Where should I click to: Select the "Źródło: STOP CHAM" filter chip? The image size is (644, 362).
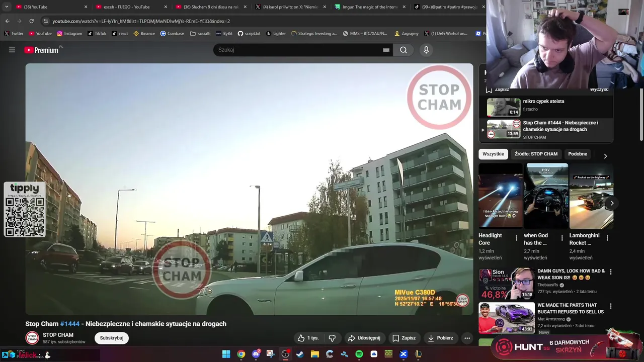536,154
